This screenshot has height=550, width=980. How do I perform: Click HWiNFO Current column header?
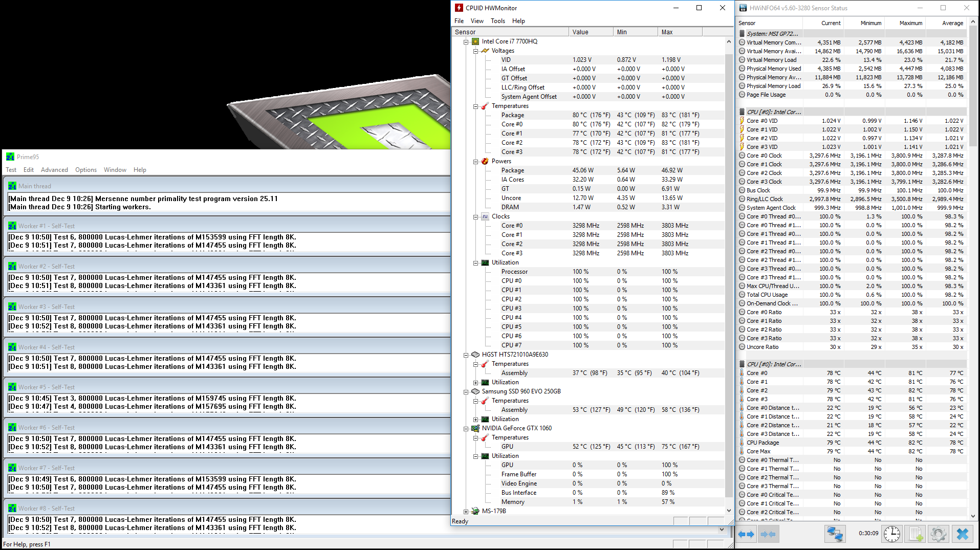(x=823, y=23)
